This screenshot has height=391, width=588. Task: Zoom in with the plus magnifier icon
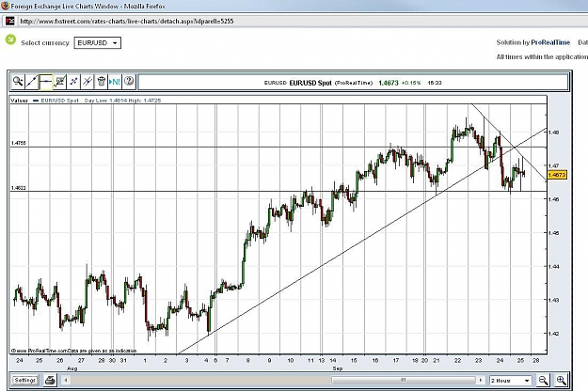(561, 380)
